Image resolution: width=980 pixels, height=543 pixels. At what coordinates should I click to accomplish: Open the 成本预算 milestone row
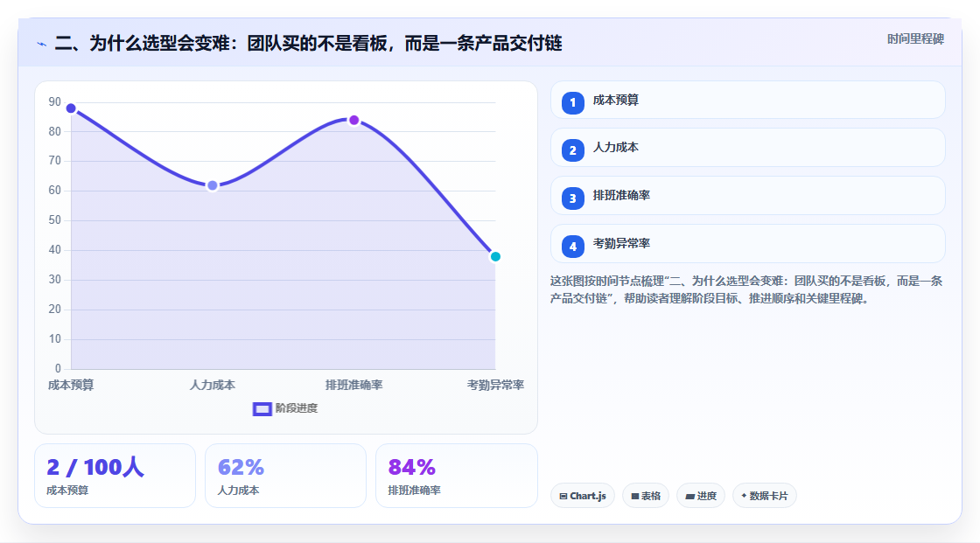tap(747, 100)
